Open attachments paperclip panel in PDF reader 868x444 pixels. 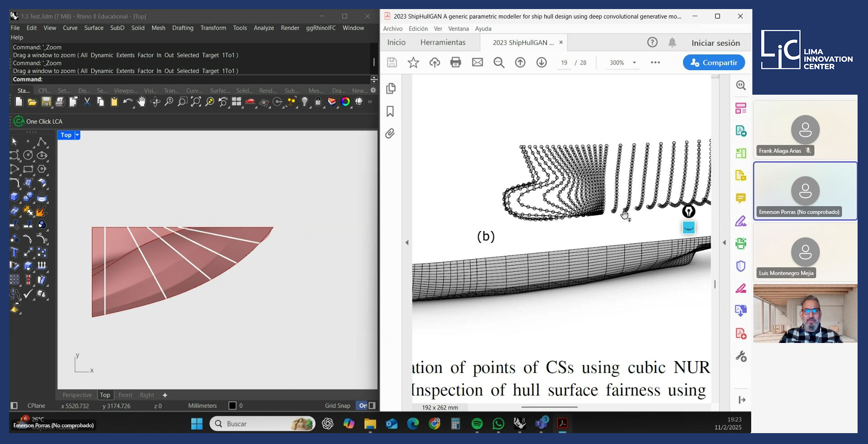tap(390, 134)
